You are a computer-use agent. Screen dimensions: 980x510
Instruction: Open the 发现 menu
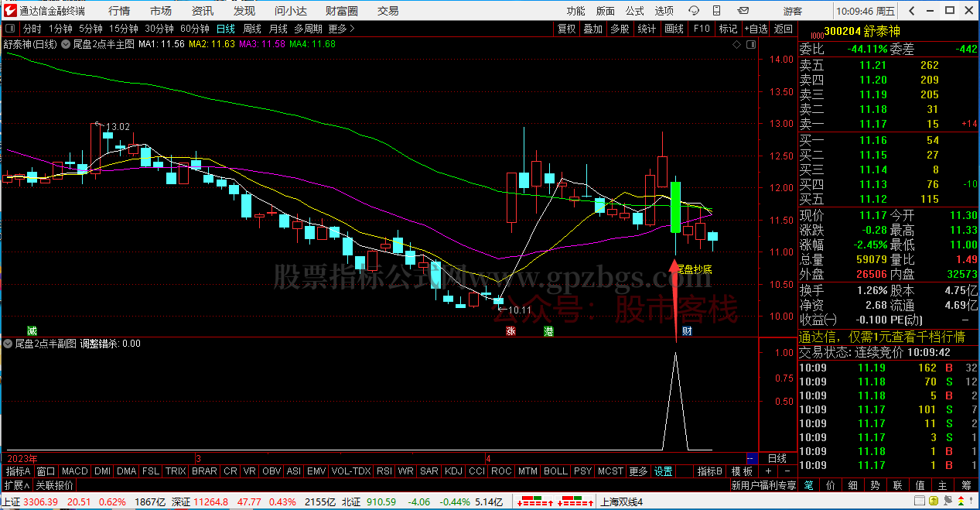pyautogui.click(x=244, y=11)
